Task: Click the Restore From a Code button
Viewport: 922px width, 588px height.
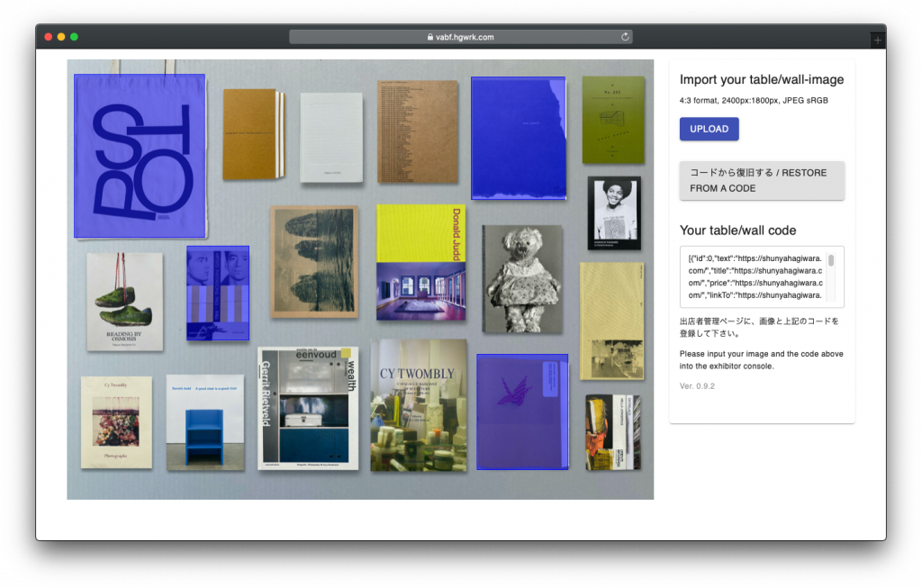Action: (762, 180)
